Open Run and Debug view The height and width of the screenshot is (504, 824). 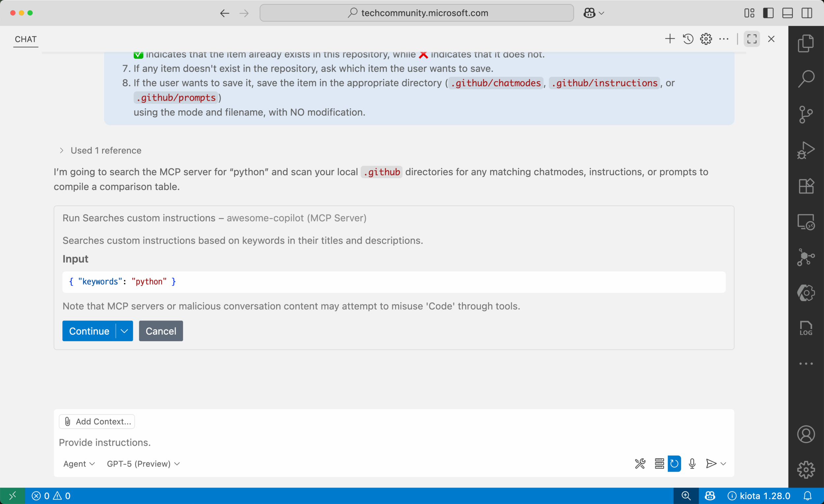[x=806, y=151]
